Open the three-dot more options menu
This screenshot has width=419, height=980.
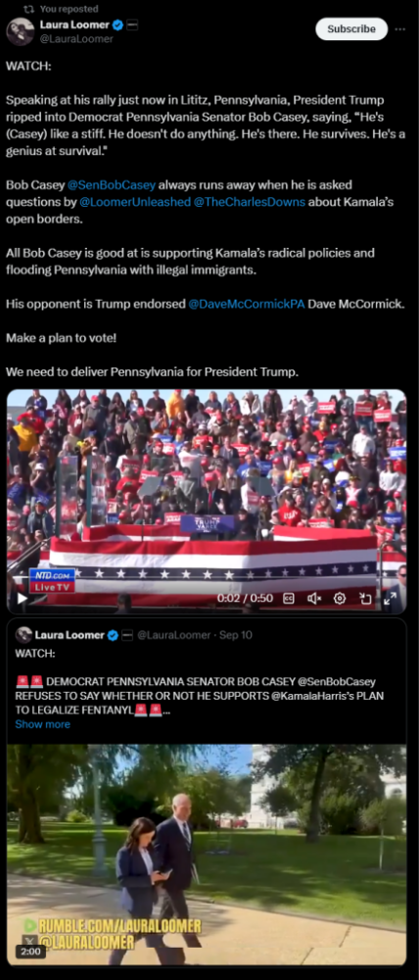(x=399, y=28)
